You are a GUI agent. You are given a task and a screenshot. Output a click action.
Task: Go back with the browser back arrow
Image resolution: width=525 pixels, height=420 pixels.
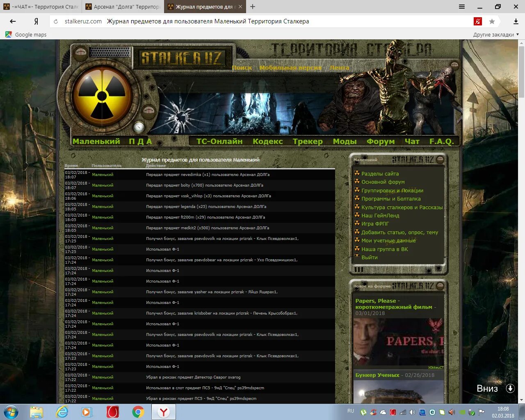(13, 21)
